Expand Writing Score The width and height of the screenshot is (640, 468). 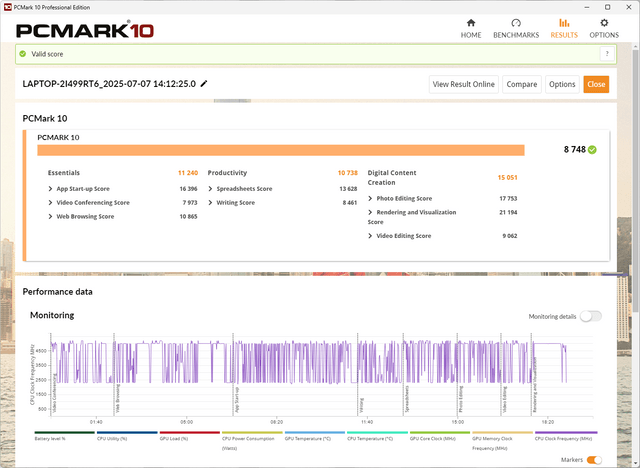[x=210, y=202]
